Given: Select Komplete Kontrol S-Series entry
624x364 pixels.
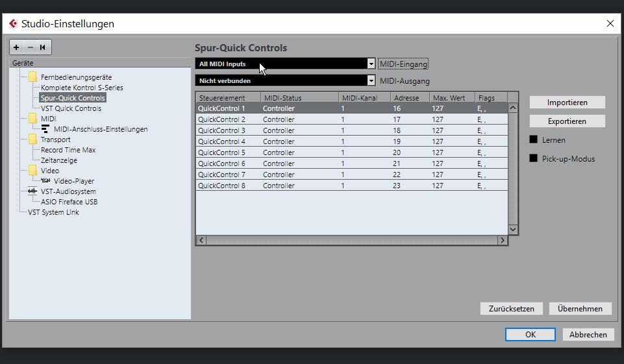Looking at the screenshot, I should (82, 88).
